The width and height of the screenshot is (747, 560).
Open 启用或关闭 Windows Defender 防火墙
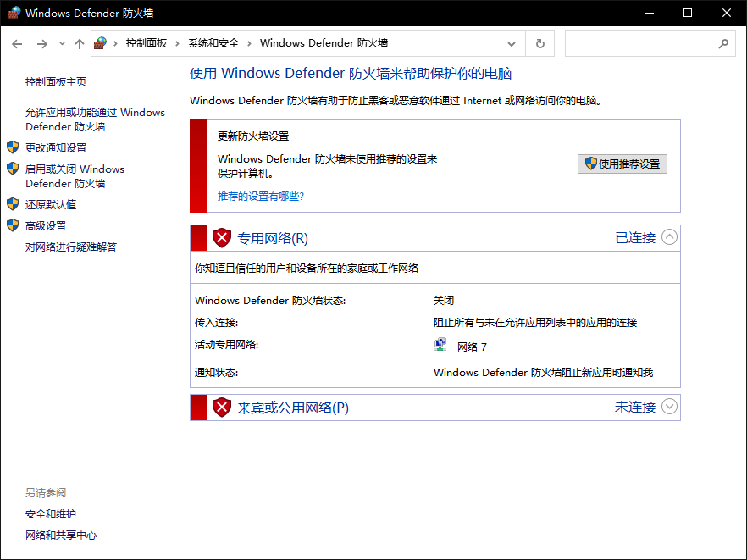75,176
